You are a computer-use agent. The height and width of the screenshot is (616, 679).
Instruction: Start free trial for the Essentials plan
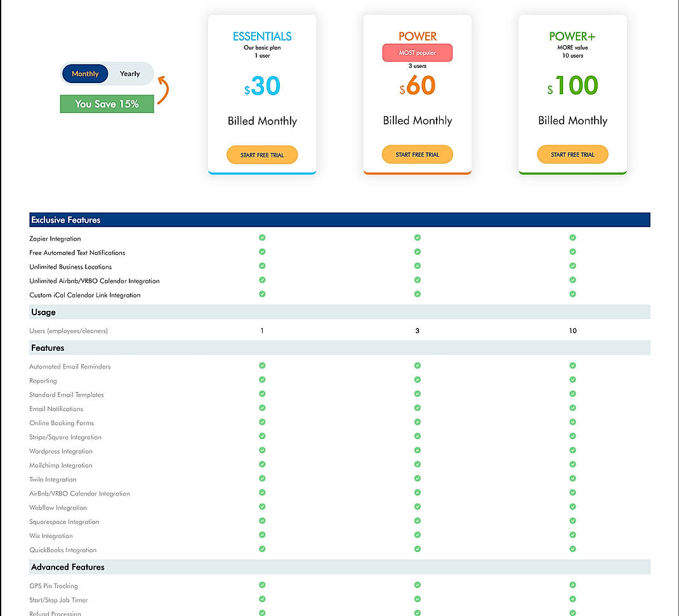(x=262, y=154)
